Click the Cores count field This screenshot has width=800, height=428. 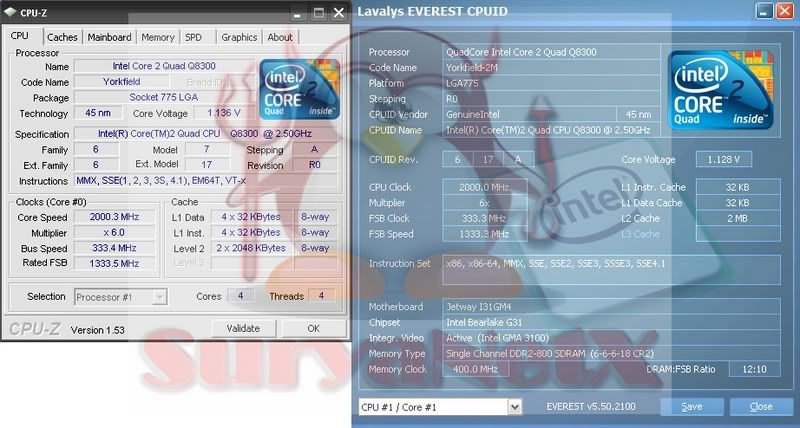pos(240,296)
